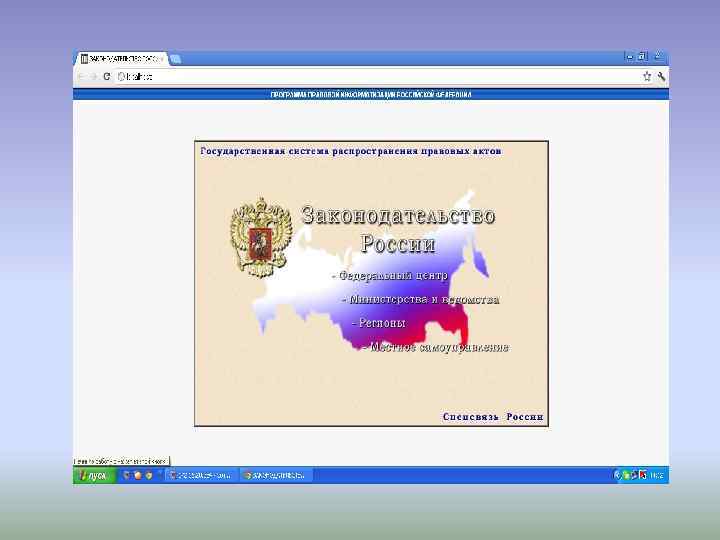Click the Спецсвязь России label
720x540 pixels.
point(493,416)
